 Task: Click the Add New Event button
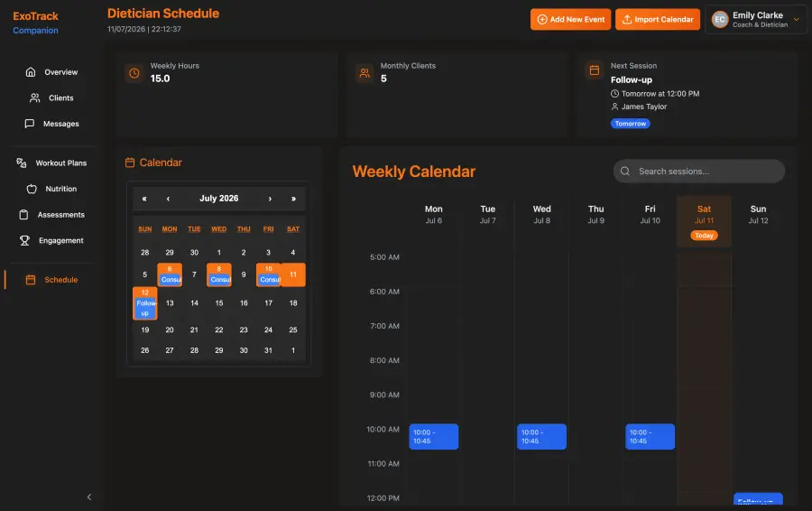tap(570, 20)
